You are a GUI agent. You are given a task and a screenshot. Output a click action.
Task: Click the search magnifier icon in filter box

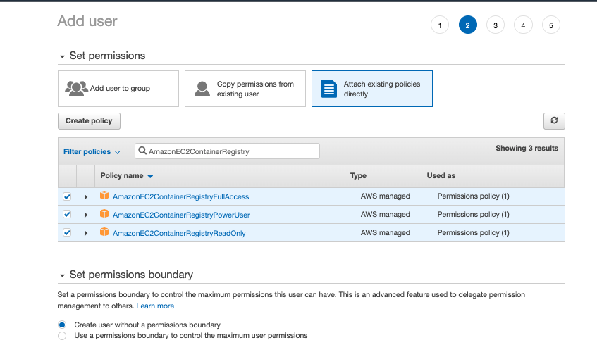(142, 151)
